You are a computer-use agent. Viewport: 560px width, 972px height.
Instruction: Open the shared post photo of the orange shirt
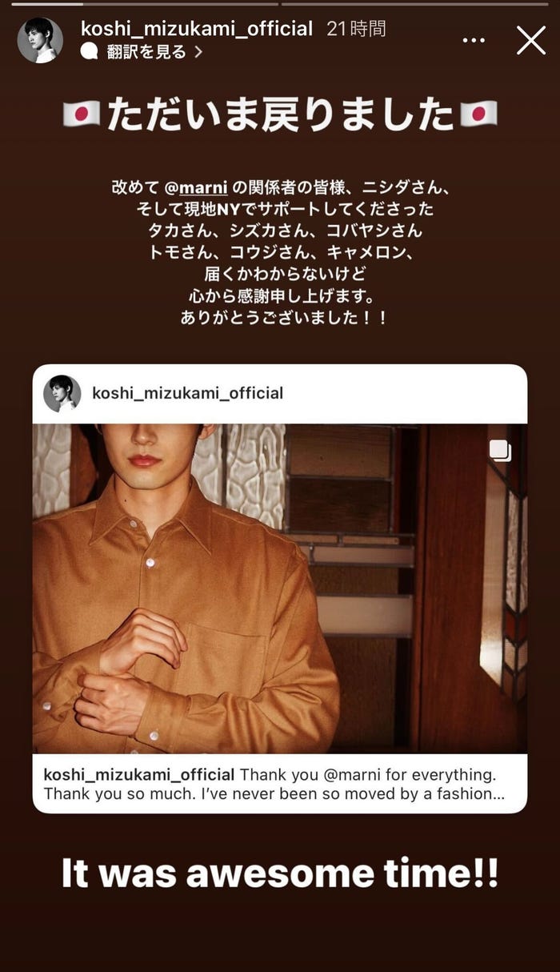pyautogui.click(x=280, y=588)
